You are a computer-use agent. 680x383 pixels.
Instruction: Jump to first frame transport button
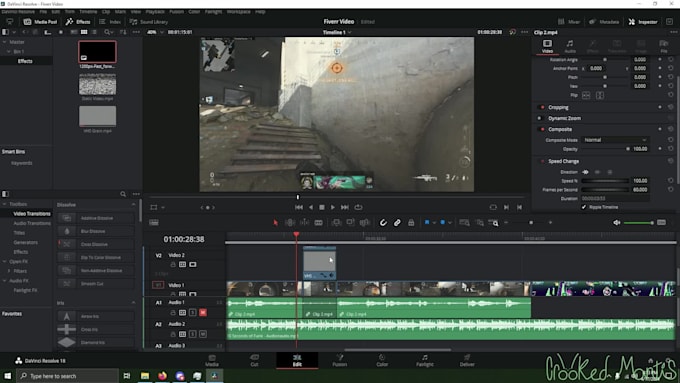tap(299, 207)
